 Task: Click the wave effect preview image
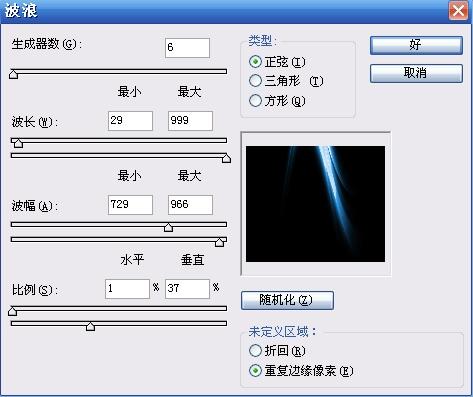(315, 204)
